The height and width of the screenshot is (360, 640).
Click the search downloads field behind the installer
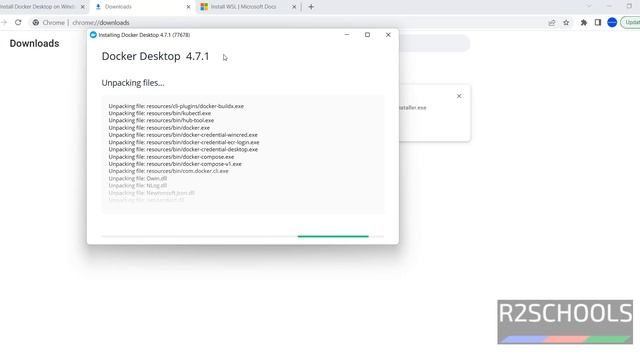434,43
